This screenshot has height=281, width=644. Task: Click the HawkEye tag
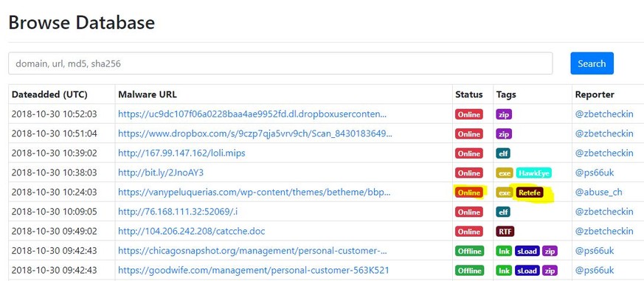click(x=533, y=173)
